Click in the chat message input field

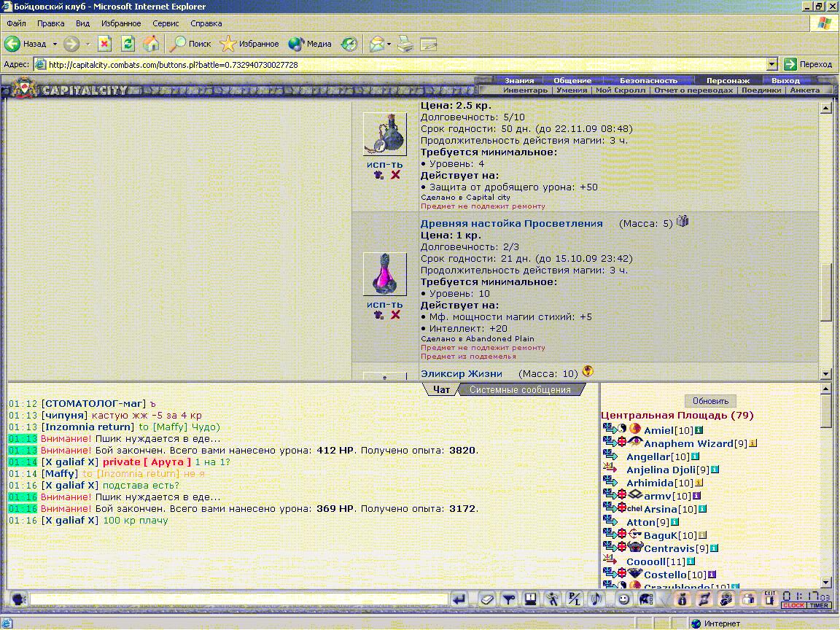(x=238, y=599)
